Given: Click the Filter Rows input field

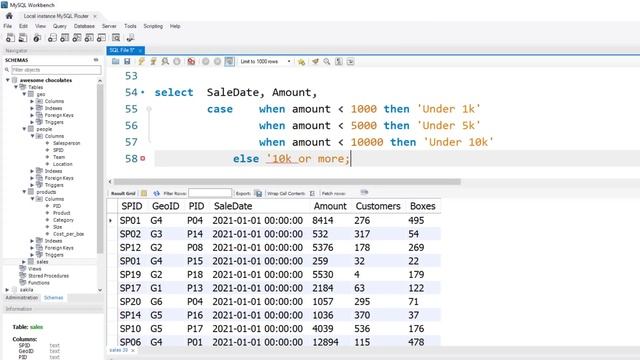Looking at the screenshot, I should 210,193.
